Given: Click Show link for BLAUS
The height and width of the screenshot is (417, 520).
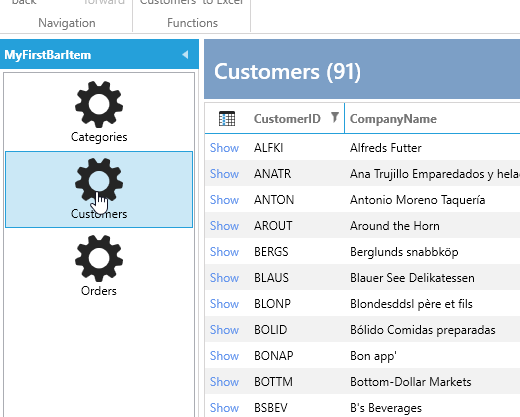Looking at the screenshot, I should point(224,278).
